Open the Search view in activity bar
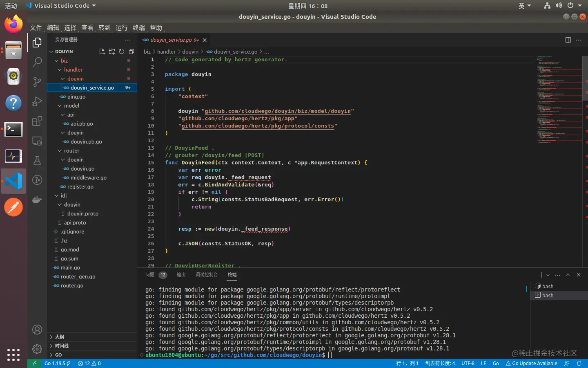 (x=37, y=62)
